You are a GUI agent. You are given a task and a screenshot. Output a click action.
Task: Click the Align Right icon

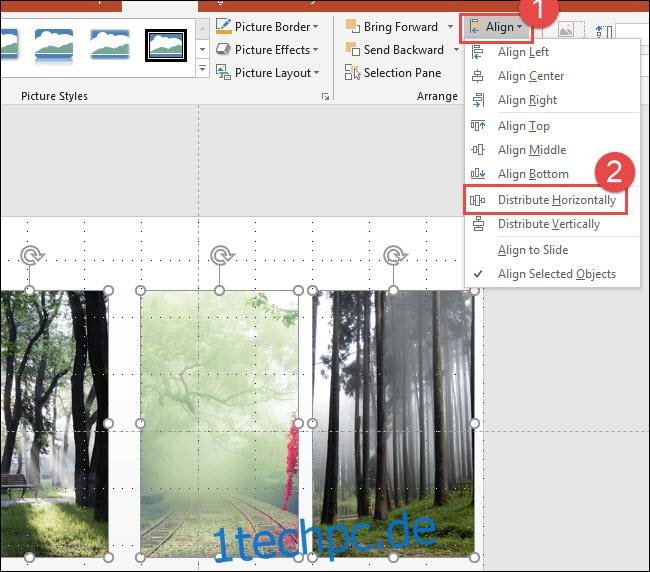[478, 100]
